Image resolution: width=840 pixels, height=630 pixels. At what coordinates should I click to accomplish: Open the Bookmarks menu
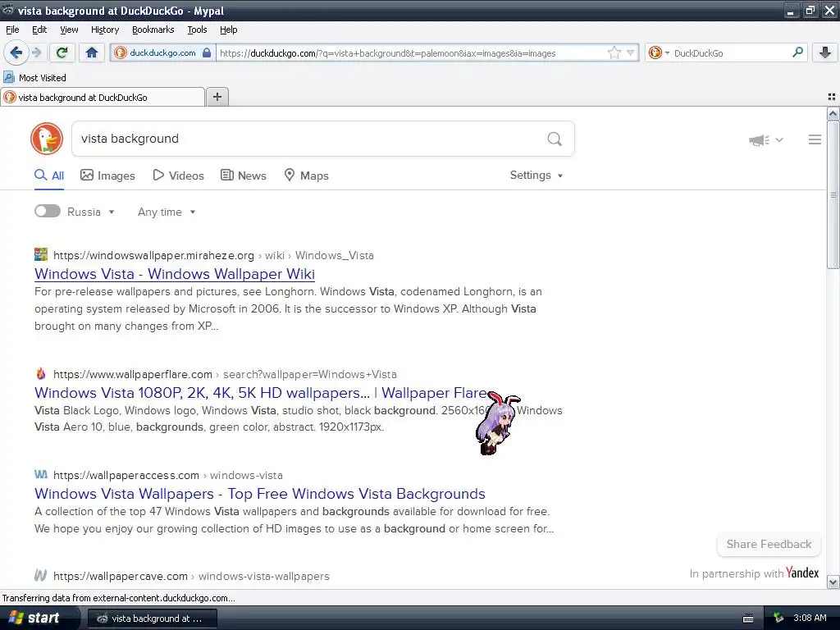[153, 30]
